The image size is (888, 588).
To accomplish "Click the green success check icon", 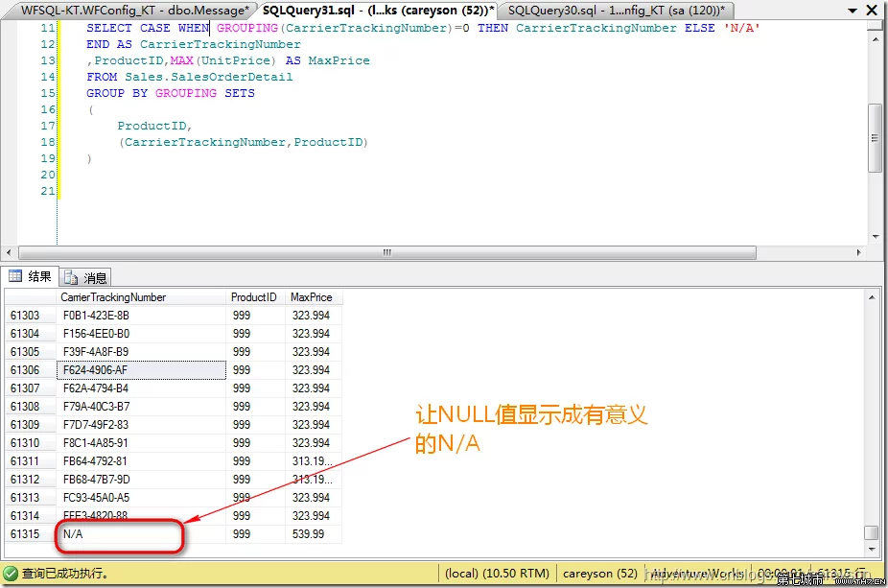I will (11, 574).
